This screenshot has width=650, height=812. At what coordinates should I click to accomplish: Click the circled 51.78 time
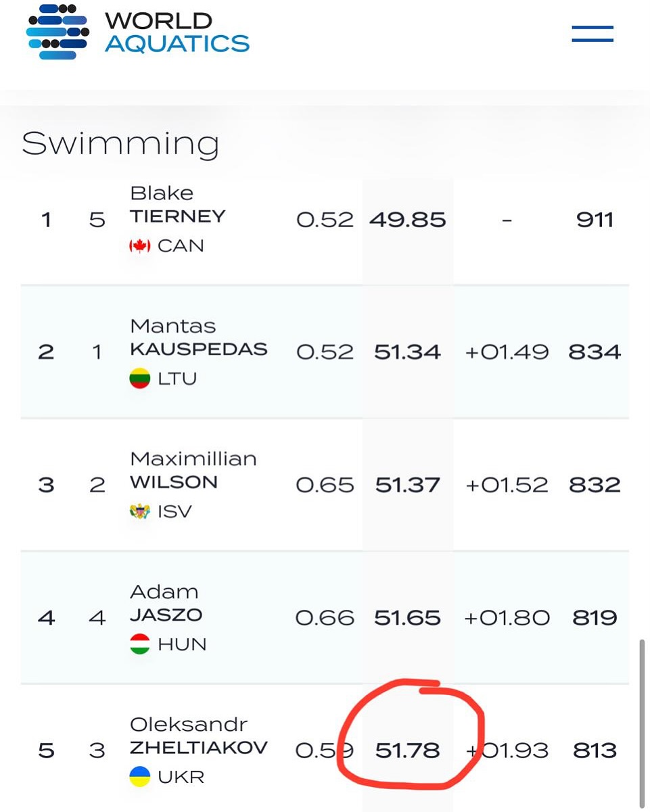(407, 750)
